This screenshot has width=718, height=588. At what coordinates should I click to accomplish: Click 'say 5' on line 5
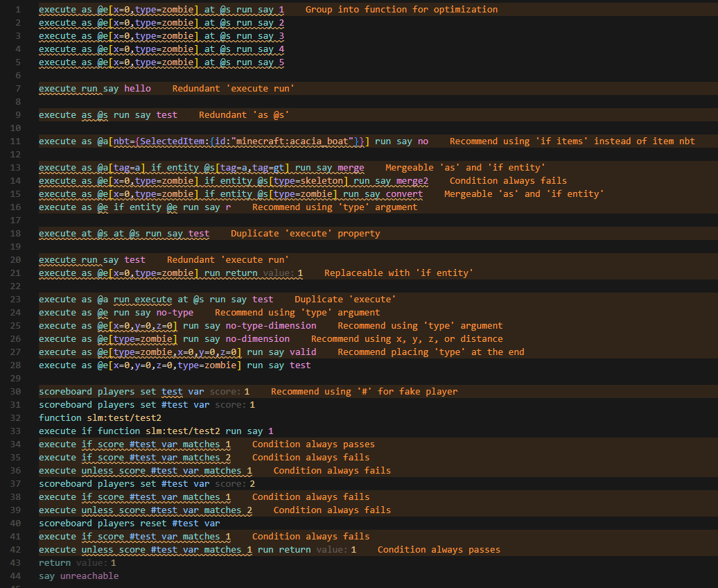click(270, 62)
